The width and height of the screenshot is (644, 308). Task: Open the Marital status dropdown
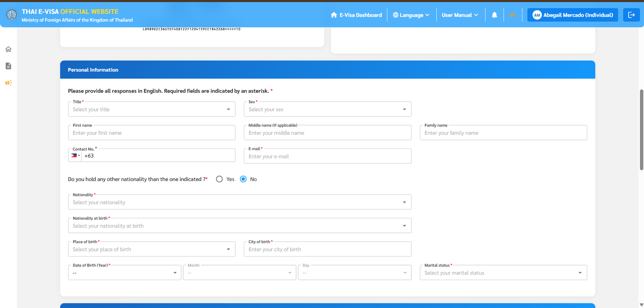coord(503,273)
